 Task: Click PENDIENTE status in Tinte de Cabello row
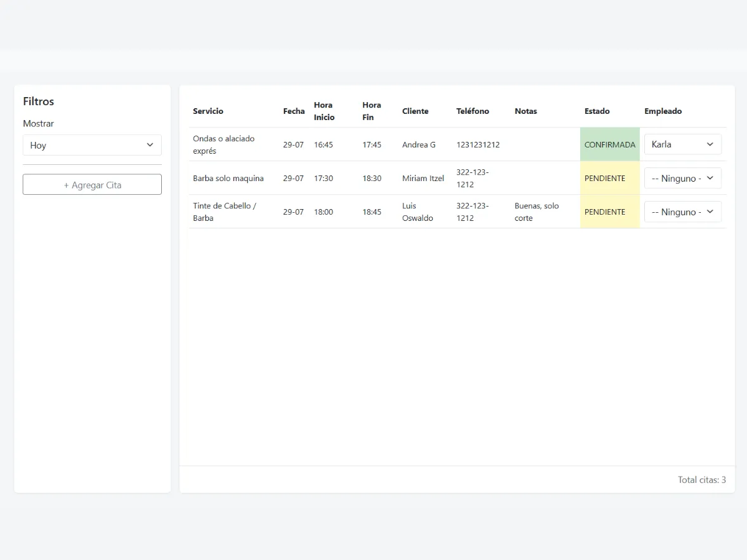coord(604,212)
